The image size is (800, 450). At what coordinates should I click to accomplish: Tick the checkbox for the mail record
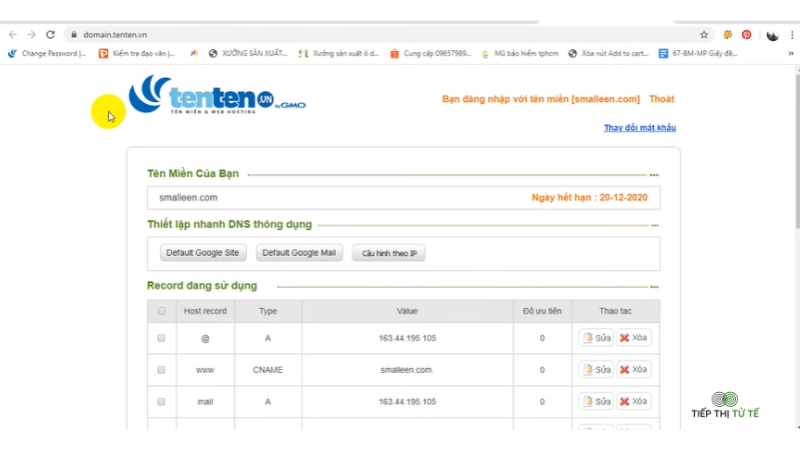pyautogui.click(x=161, y=402)
